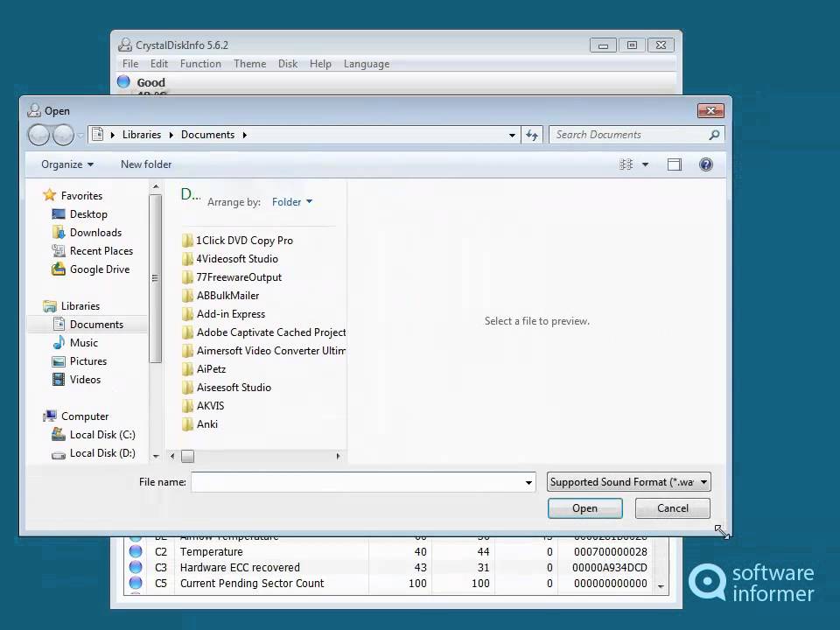840x630 pixels.
Task: Open Language menu in CrystalDiskInfo
Action: coord(367,64)
